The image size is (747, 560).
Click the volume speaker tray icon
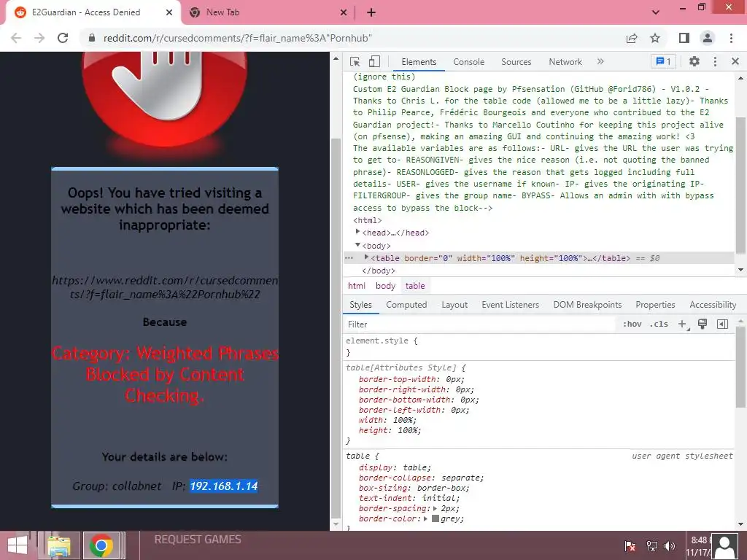point(670,545)
